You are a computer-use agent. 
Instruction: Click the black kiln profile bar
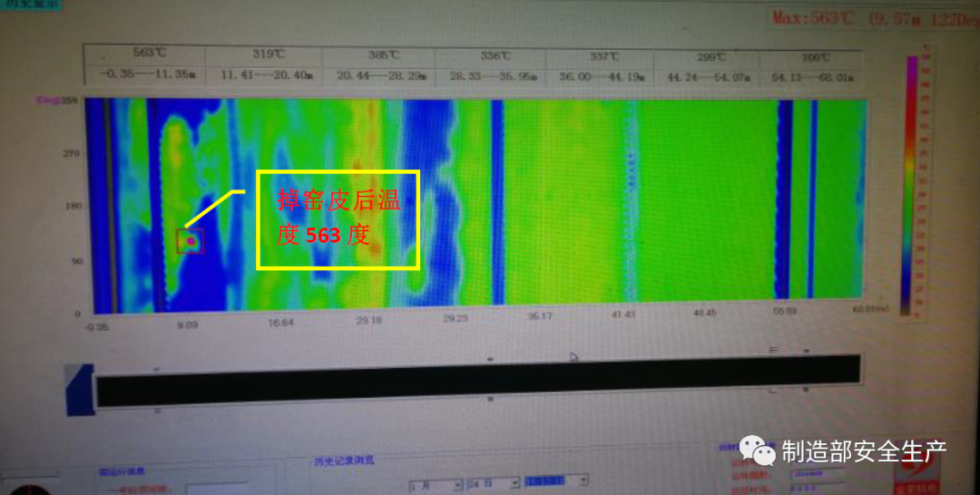click(477, 390)
